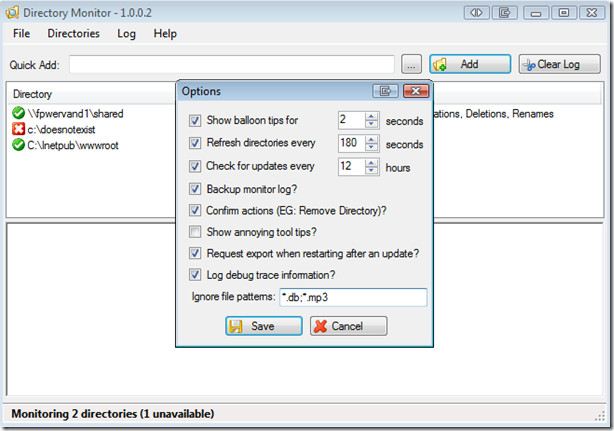Uncheck Confirm actions option

195,211
